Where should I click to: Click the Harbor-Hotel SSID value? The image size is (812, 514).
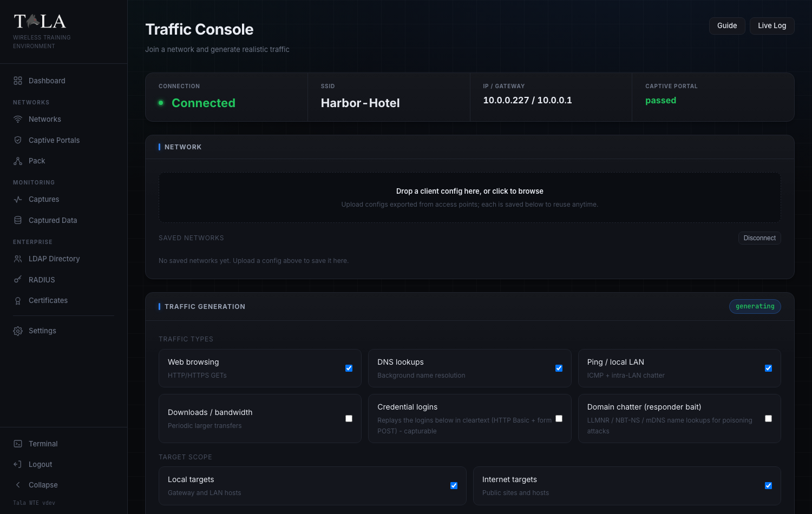361,103
